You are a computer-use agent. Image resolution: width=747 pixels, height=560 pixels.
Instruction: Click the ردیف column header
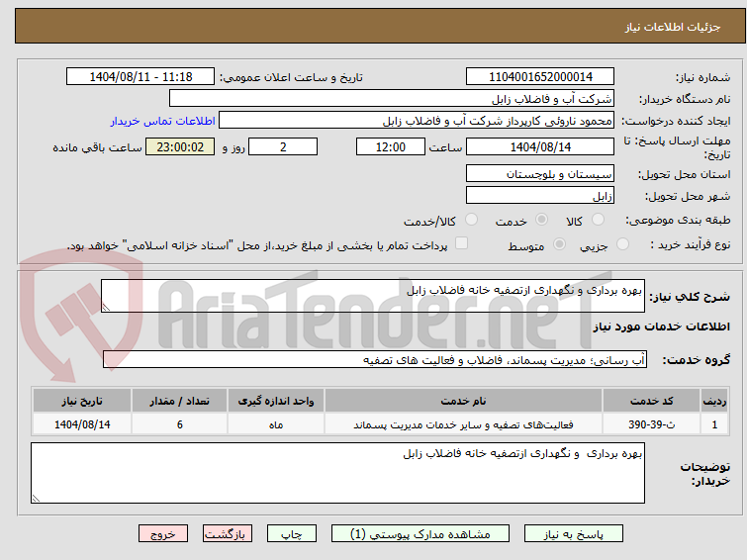click(x=714, y=401)
